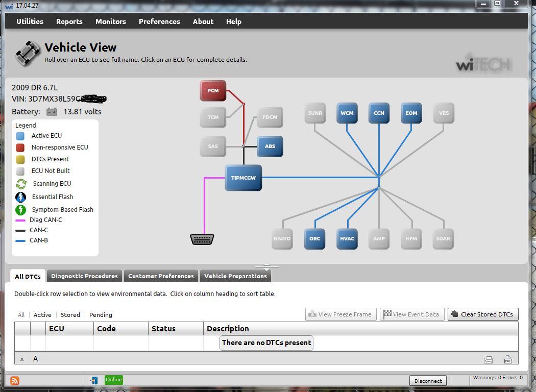This screenshot has width=536, height=392.
Task: Click Clear Stored DTCs button
Action: click(483, 314)
